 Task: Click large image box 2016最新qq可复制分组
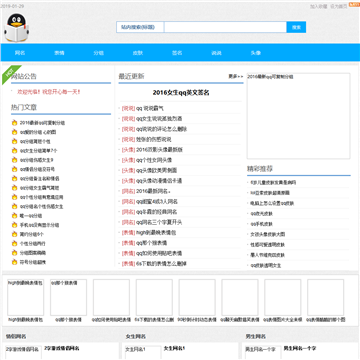tap(298, 116)
